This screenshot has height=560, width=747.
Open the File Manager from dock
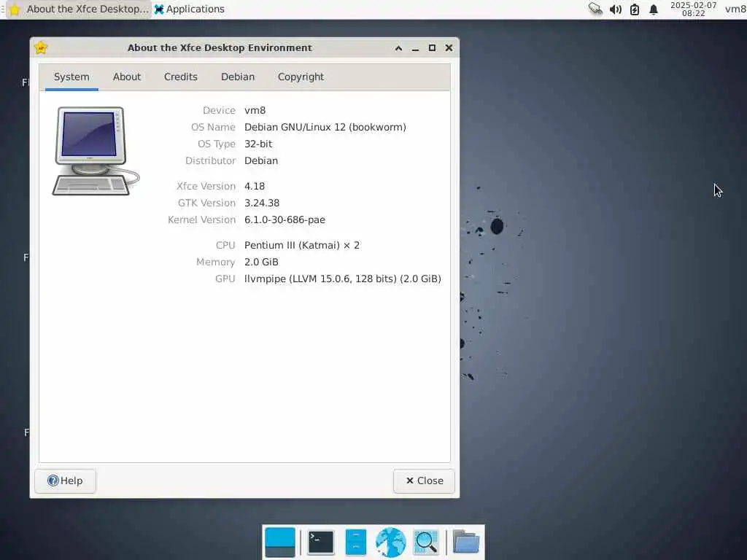(x=356, y=542)
